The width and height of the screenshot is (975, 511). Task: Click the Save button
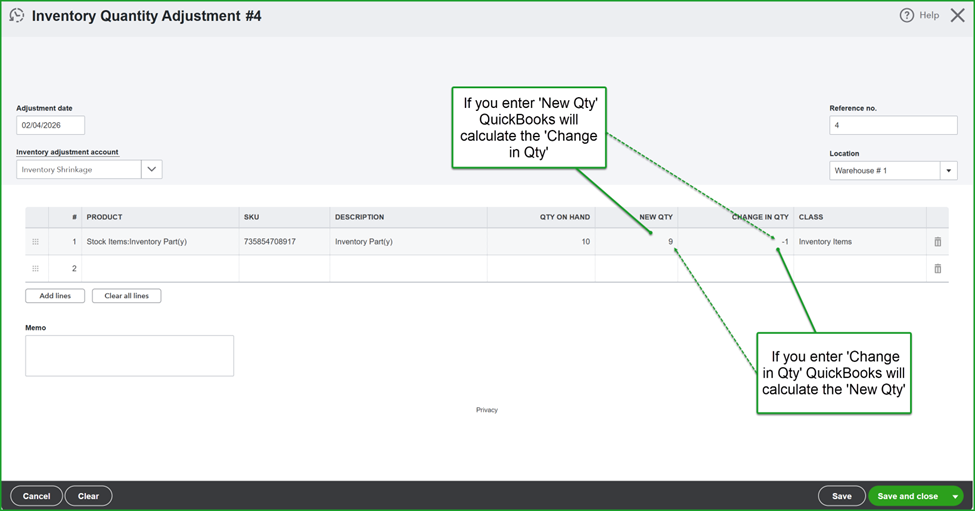tap(841, 496)
